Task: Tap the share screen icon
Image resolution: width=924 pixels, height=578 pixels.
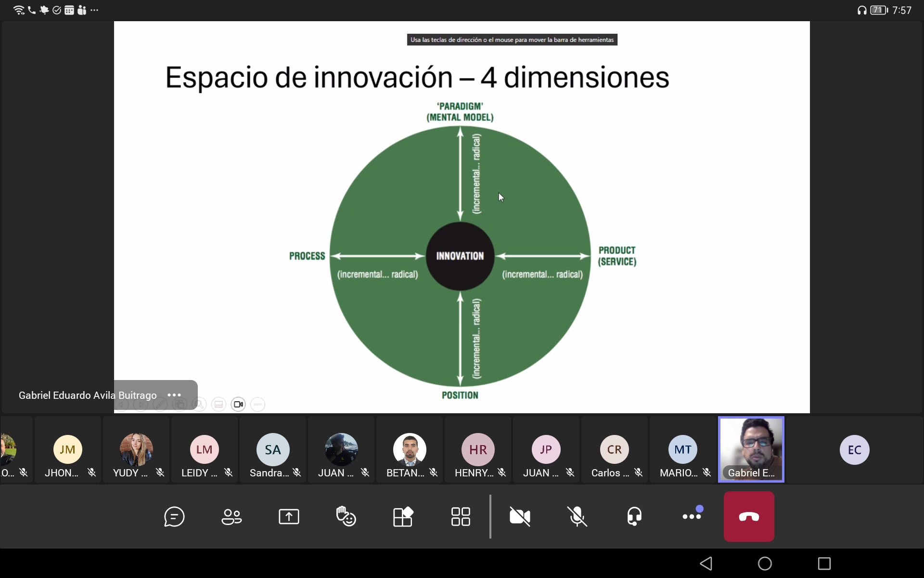Action: (289, 517)
